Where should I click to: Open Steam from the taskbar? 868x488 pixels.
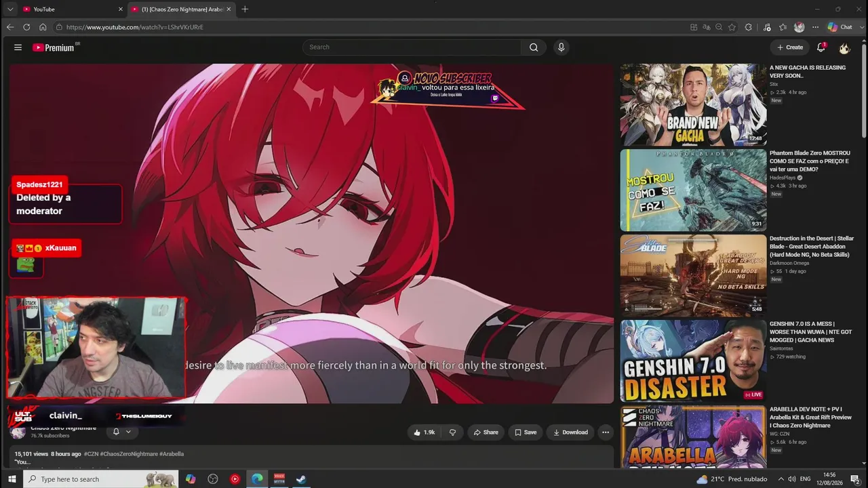click(301, 479)
